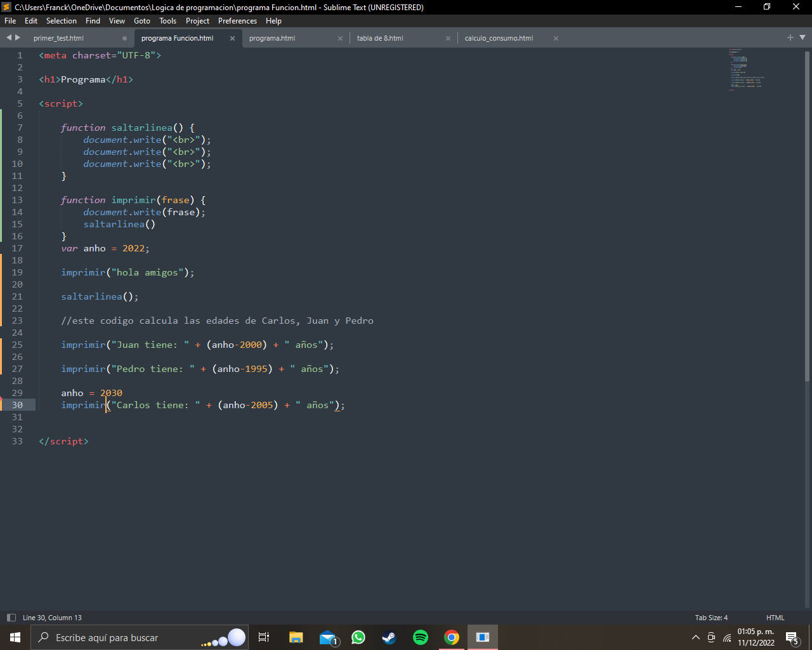Click the comment about Carlos, Juan y Pedro
This screenshot has height=650, width=812.
click(x=217, y=321)
